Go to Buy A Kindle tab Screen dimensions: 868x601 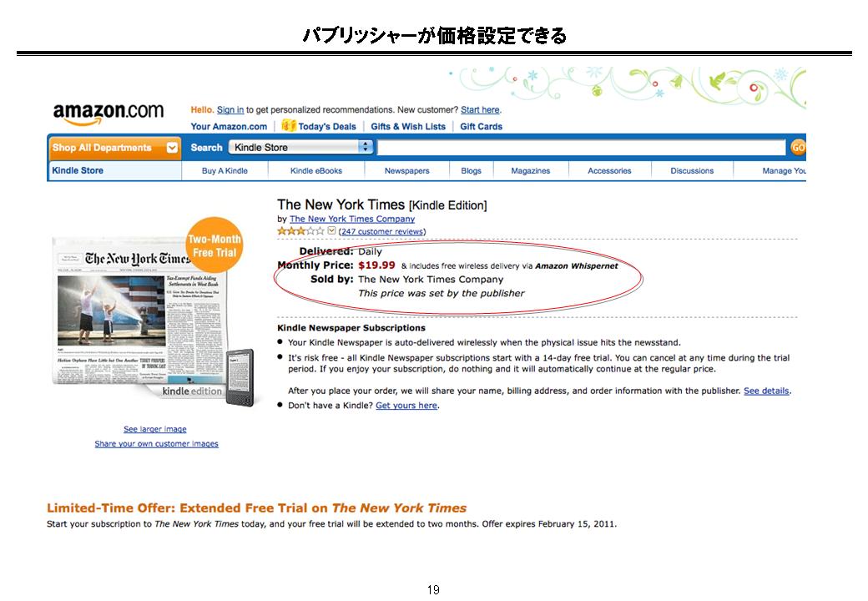pyautogui.click(x=225, y=171)
